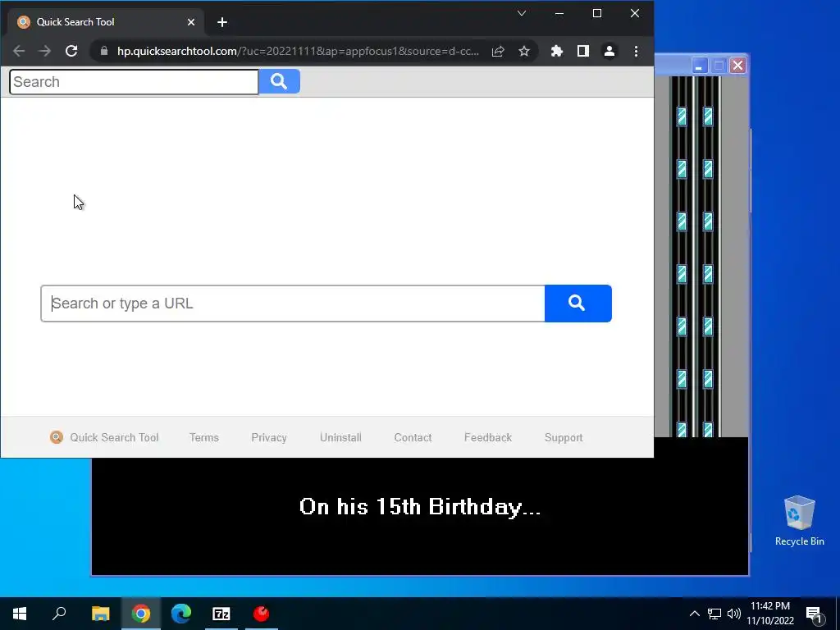This screenshot has height=630, width=840.
Task: Open the notification center icon
Action: [814, 614]
